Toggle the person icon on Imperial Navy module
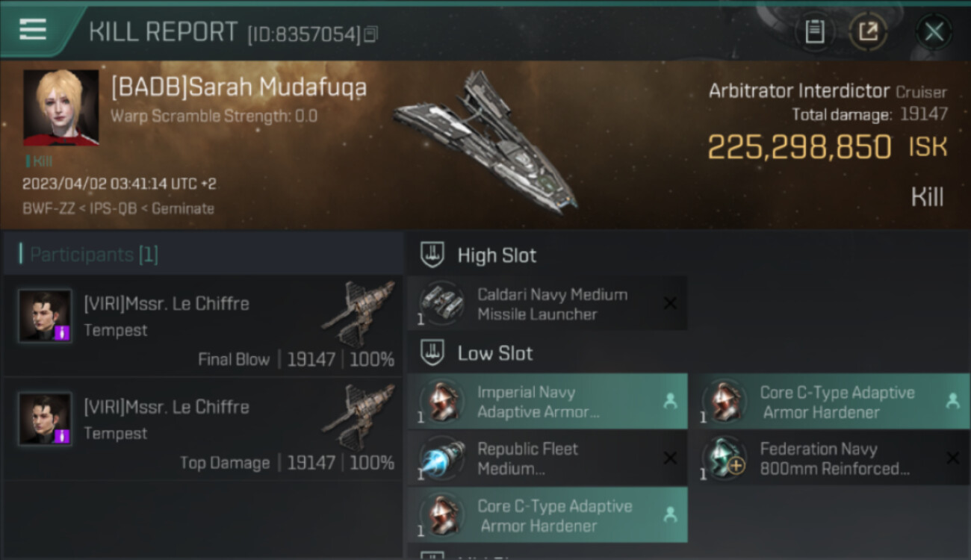Screen dimensions: 971x560 coord(670,401)
